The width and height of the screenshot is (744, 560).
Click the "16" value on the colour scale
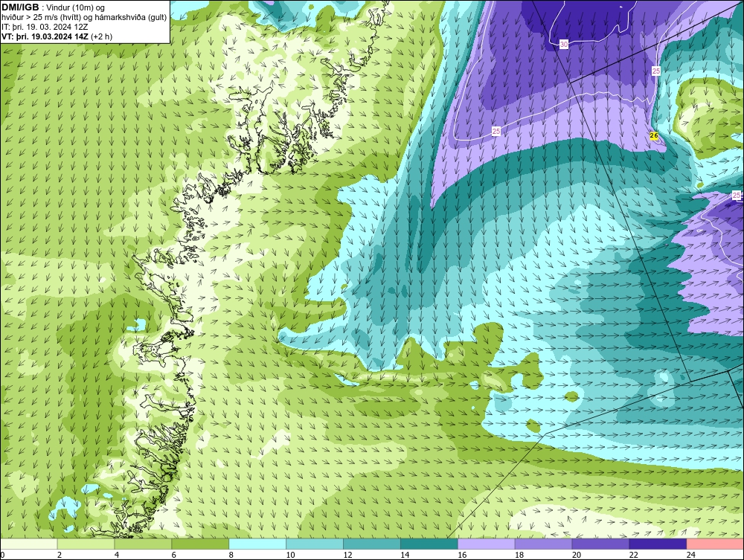click(x=462, y=555)
